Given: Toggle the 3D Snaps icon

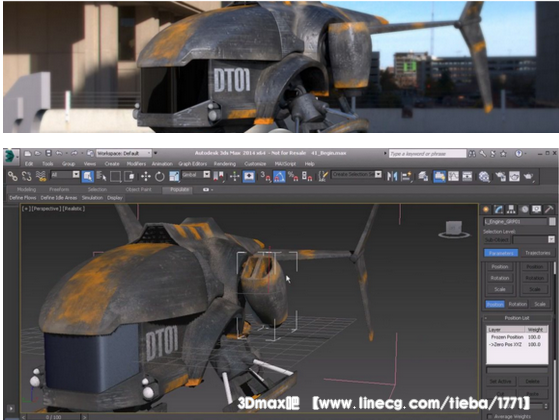Looking at the screenshot, I should [x=265, y=176].
